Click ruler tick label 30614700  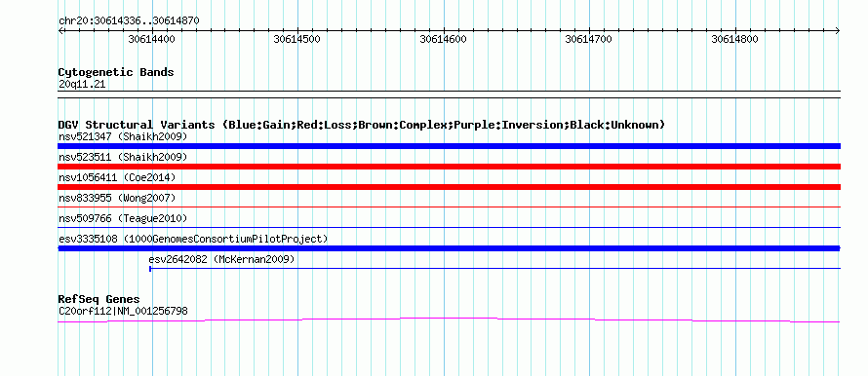[x=588, y=39]
